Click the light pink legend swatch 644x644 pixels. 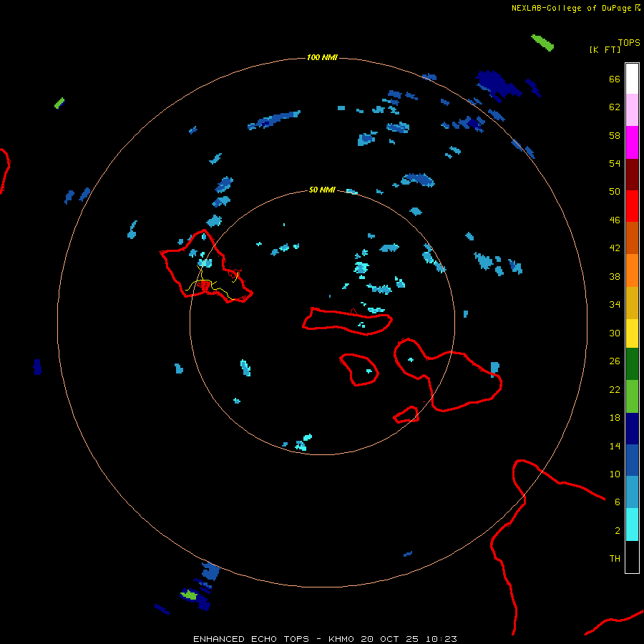click(x=632, y=110)
